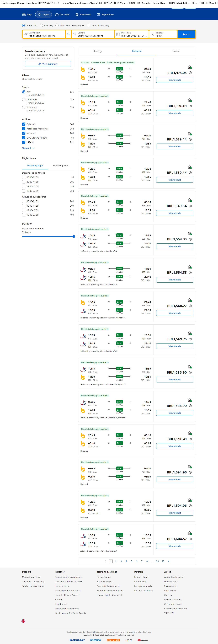Select the One way trip option
218x644 pixels.
42,26
